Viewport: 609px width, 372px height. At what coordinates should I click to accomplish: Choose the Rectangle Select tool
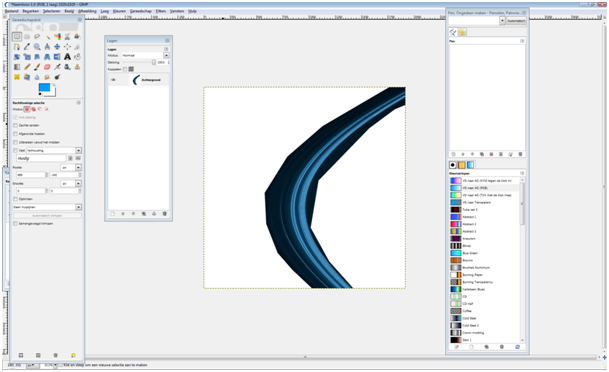pos(17,37)
